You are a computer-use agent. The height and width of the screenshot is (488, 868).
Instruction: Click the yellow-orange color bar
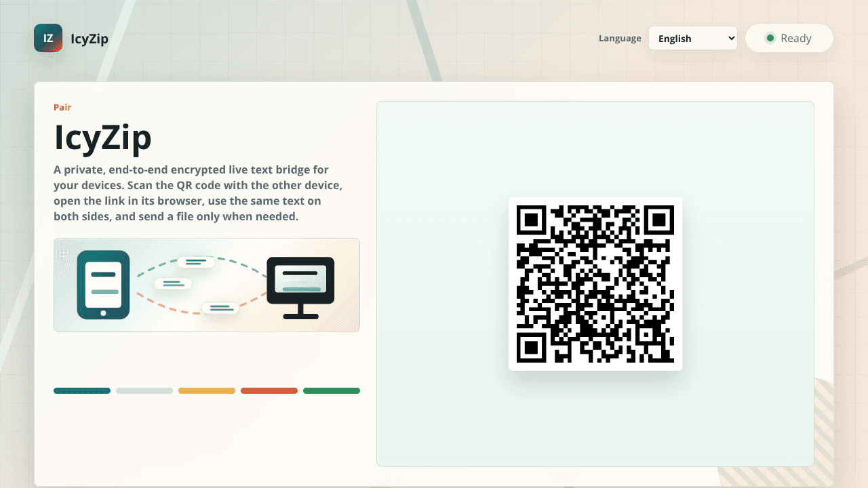click(x=207, y=390)
